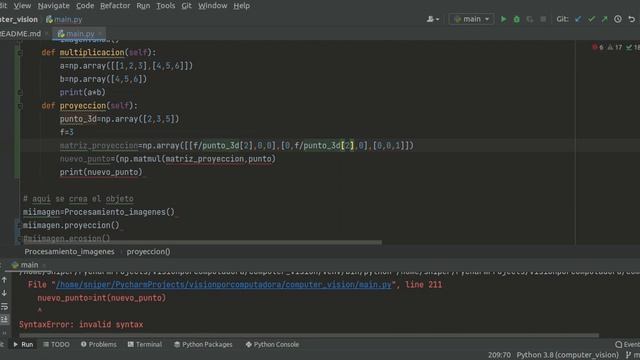Close the main.py editor tab
Viewport: 640px width, 360px height.
click(100, 34)
